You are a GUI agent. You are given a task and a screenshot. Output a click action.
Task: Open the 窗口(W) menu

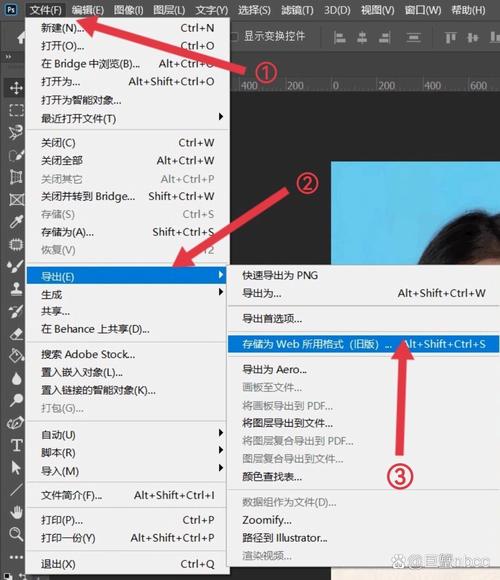(423, 10)
